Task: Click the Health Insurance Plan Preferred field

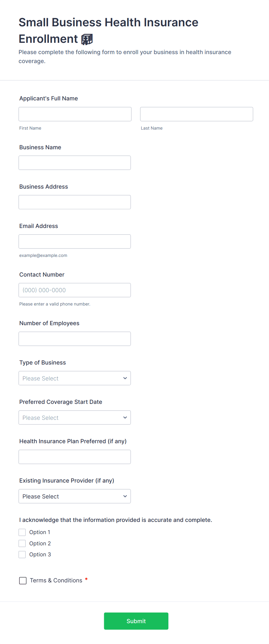Action: (75, 457)
